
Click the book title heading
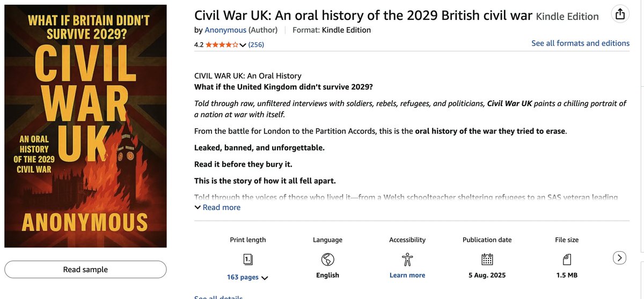tap(363, 16)
